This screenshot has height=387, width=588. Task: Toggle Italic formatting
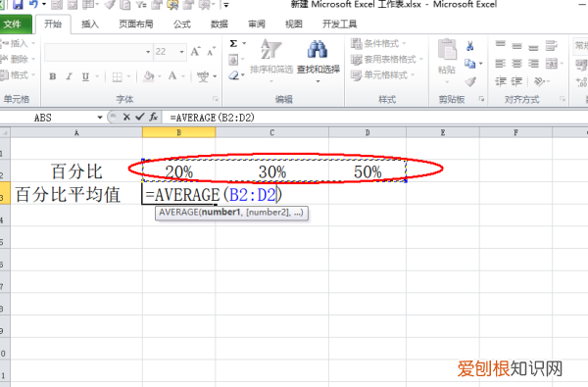(69, 76)
